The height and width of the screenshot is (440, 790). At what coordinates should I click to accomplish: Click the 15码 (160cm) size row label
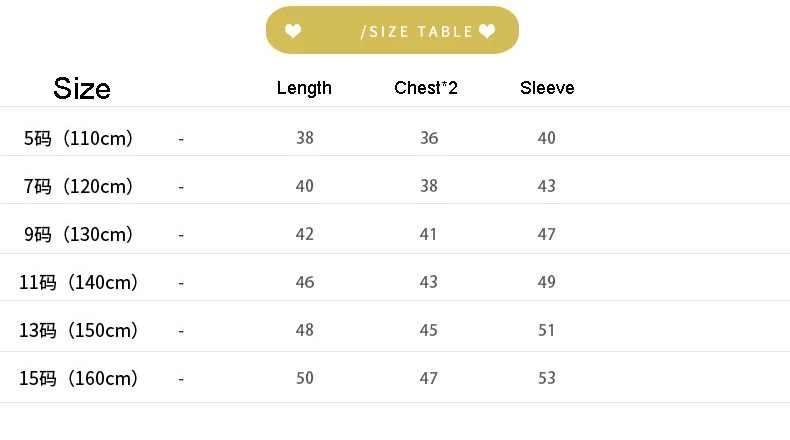click(78, 379)
